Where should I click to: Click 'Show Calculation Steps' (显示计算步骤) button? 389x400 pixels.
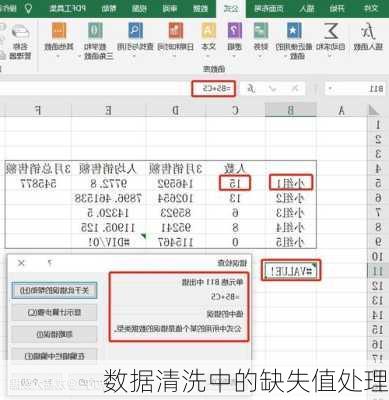tap(54, 313)
